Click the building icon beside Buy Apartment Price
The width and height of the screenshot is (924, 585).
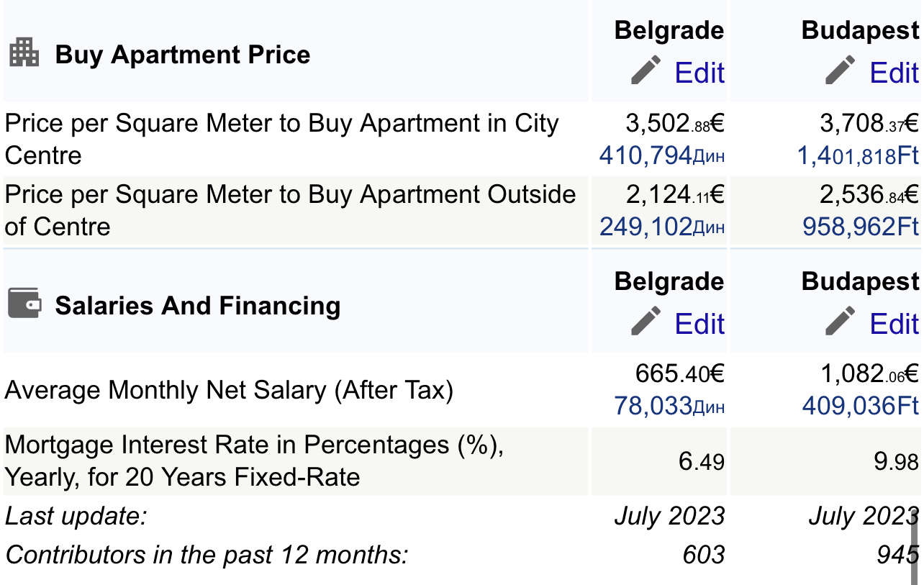click(24, 53)
